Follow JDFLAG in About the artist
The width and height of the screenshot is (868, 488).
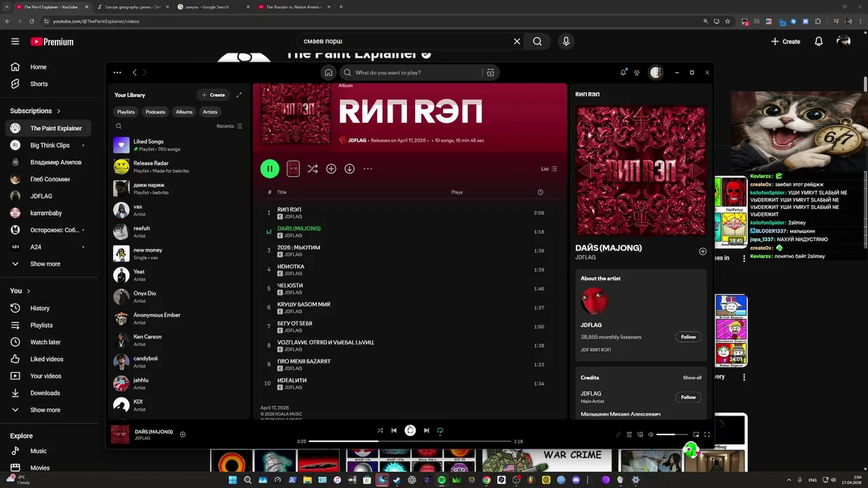pyautogui.click(x=688, y=337)
